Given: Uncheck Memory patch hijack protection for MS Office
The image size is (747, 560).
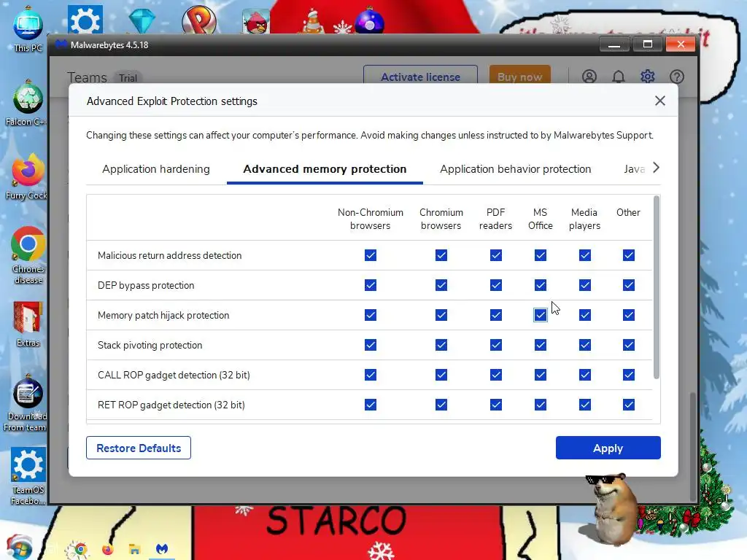Looking at the screenshot, I should [541, 315].
